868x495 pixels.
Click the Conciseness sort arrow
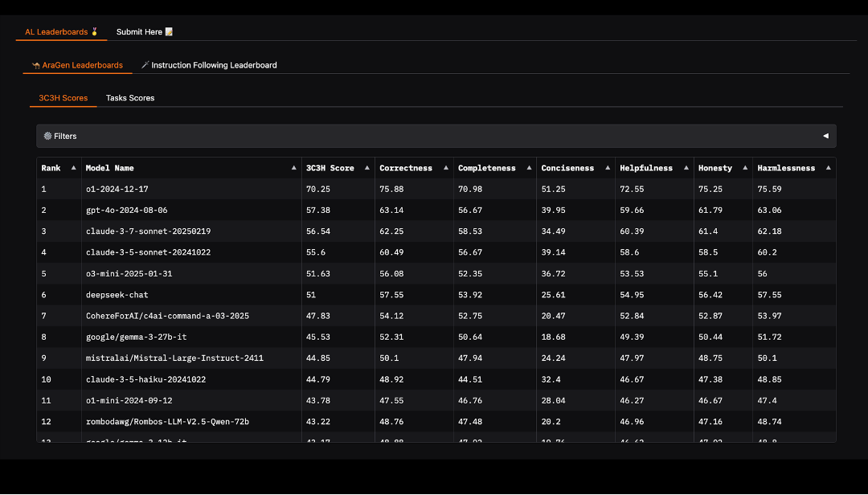tap(608, 168)
